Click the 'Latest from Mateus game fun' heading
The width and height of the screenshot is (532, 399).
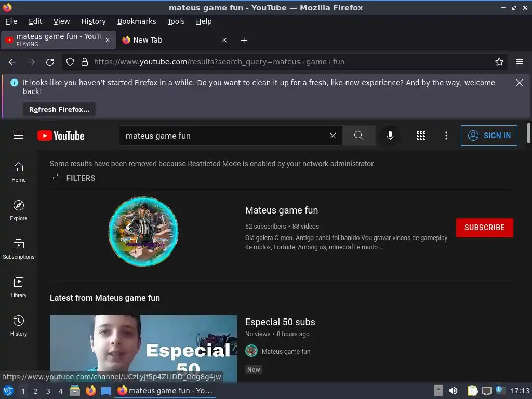105,298
